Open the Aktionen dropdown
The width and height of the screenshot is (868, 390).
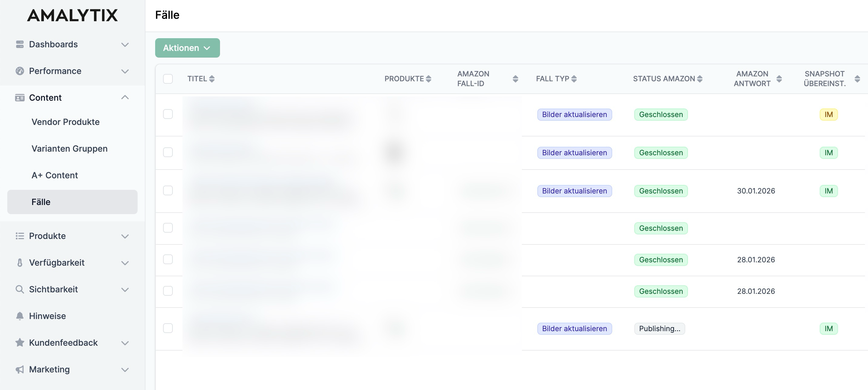pyautogui.click(x=187, y=48)
